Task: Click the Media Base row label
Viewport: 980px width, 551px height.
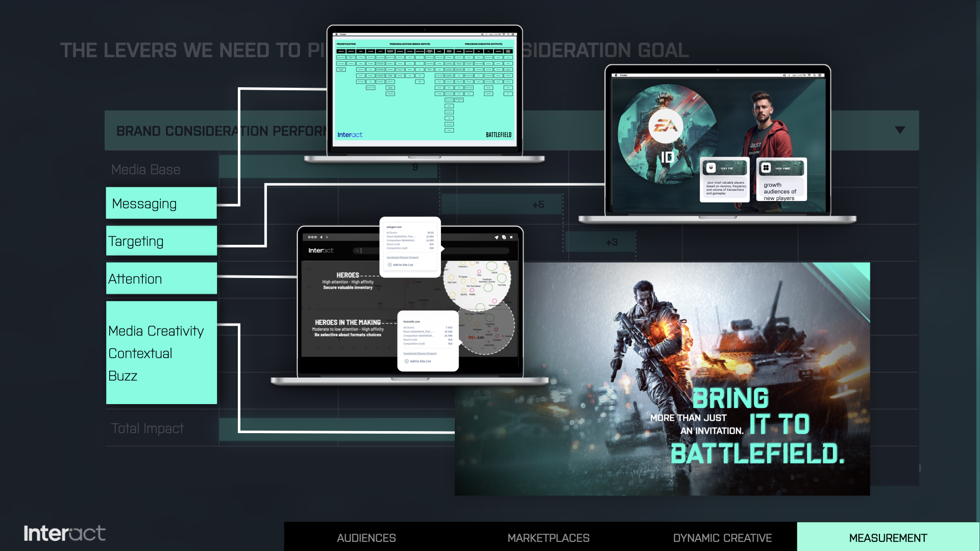Action: [x=145, y=169]
